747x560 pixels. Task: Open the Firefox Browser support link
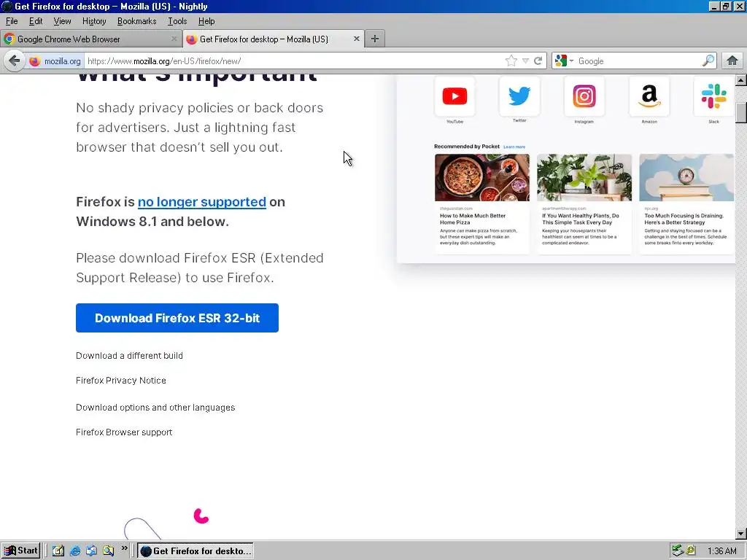[x=124, y=432]
